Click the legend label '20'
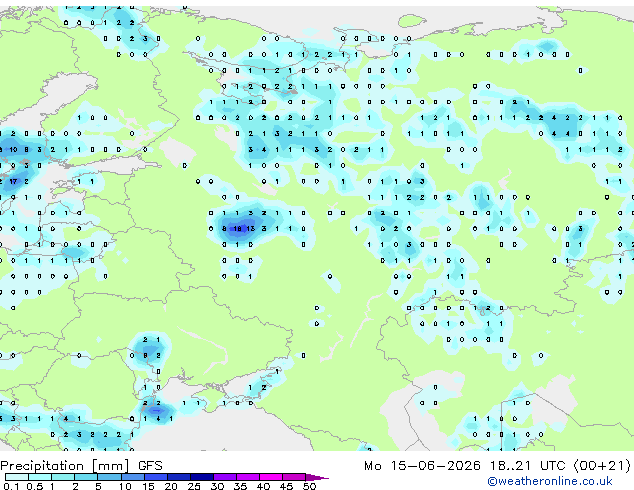 coord(171,486)
